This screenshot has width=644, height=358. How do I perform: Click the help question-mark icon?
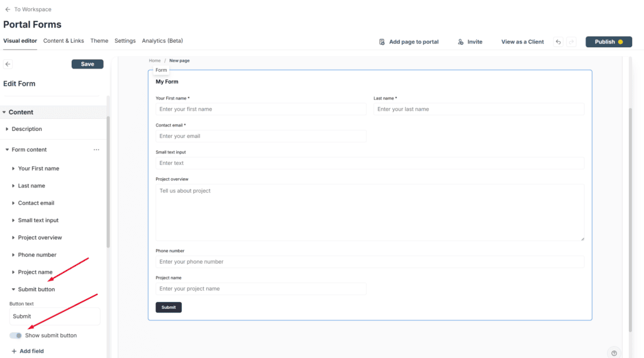(x=614, y=353)
